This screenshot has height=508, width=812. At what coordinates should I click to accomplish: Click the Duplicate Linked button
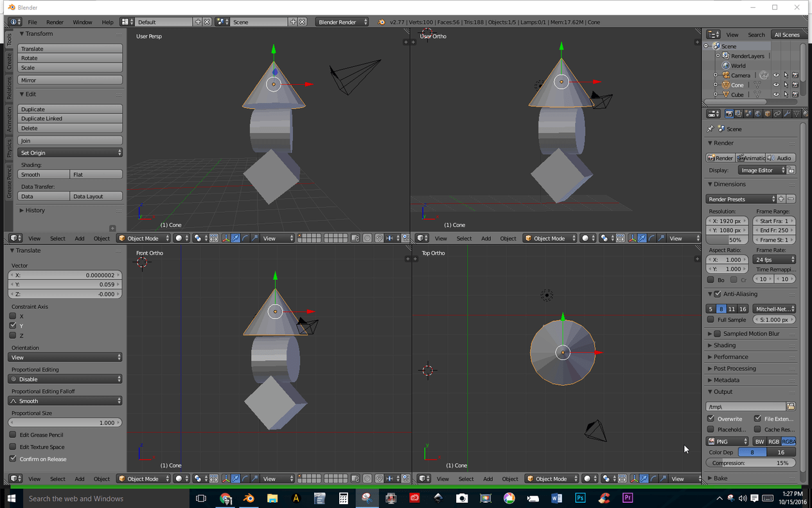pos(70,118)
